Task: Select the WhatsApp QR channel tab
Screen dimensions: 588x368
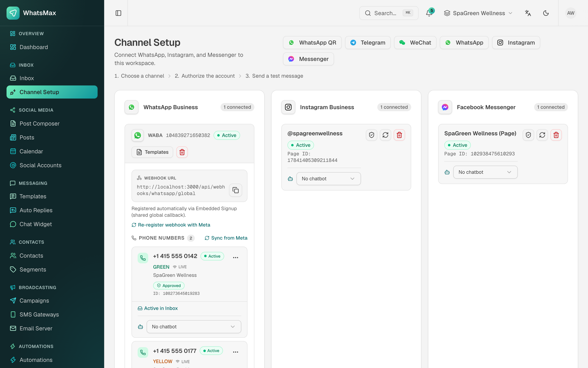Action: click(x=312, y=43)
